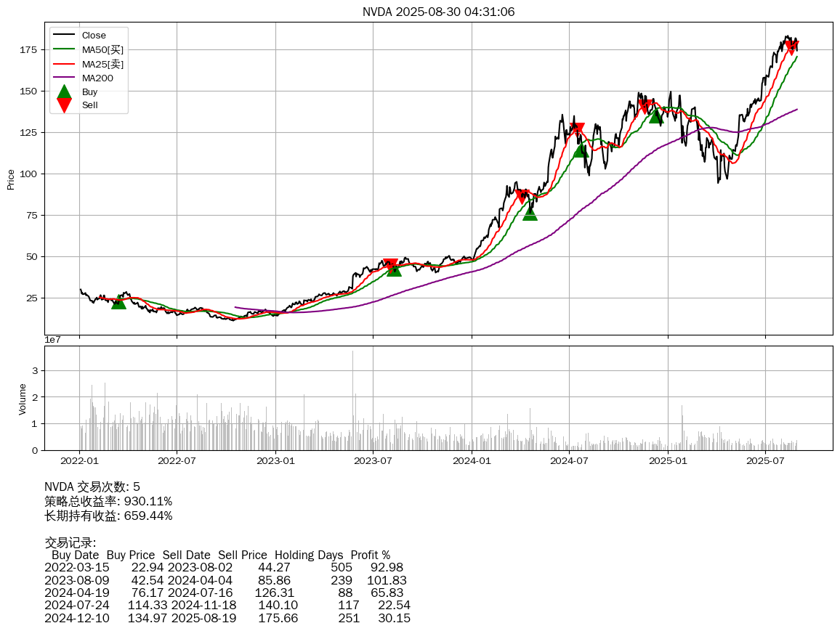Click the green Buy triangle near price 75

click(530, 213)
